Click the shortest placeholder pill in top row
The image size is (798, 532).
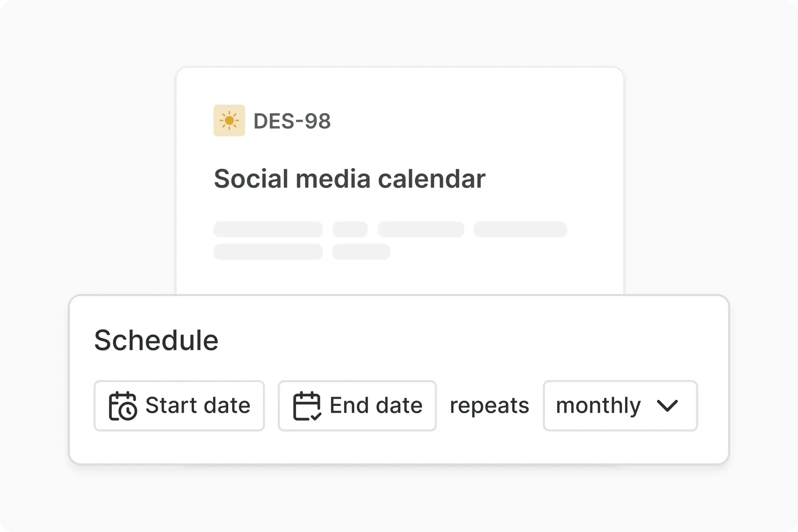(350, 229)
